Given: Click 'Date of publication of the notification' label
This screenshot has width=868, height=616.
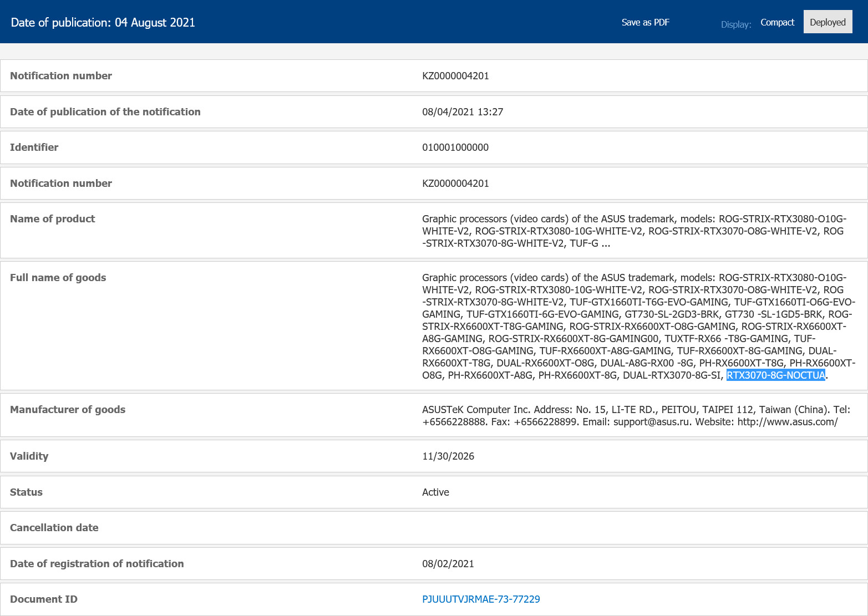Looking at the screenshot, I should pos(105,112).
